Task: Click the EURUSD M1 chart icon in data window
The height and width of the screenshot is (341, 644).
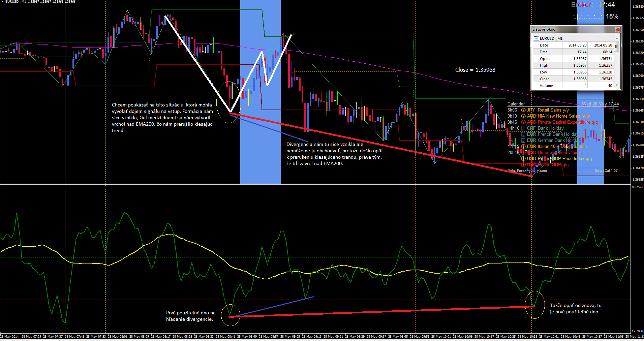Action: [536, 38]
